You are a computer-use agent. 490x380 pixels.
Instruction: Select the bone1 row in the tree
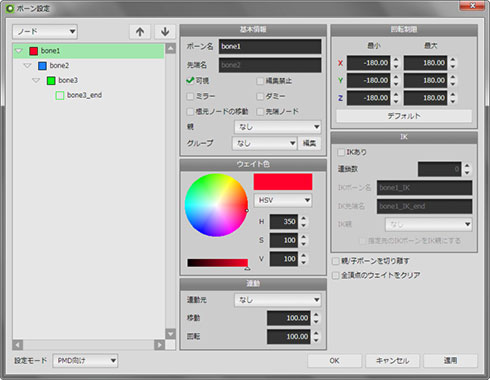89,51
